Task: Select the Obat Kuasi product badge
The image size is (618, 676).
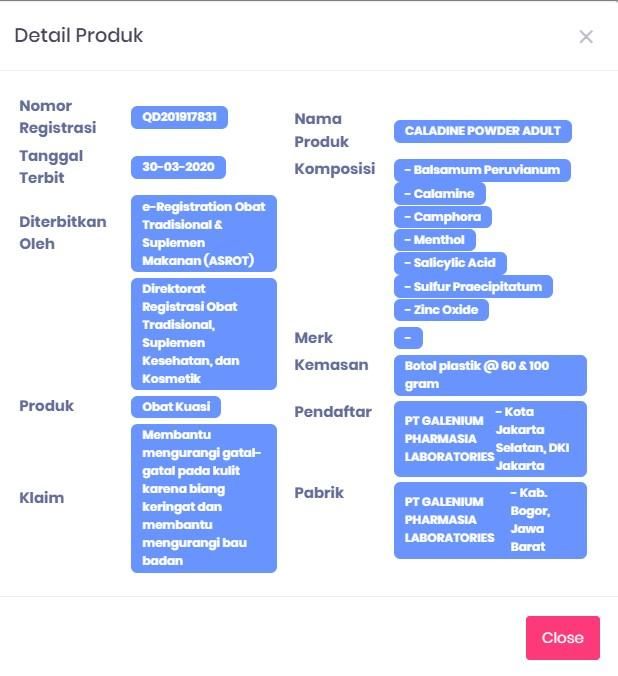Action: (176, 407)
